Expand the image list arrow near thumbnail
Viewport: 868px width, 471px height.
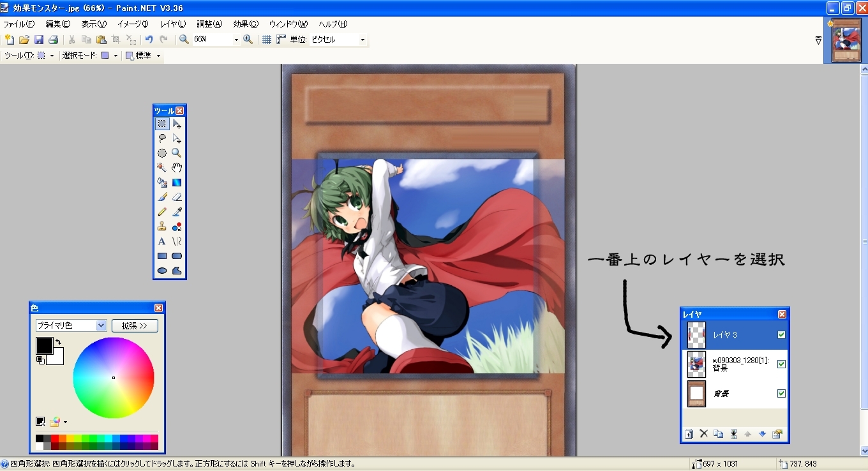pos(818,40)
